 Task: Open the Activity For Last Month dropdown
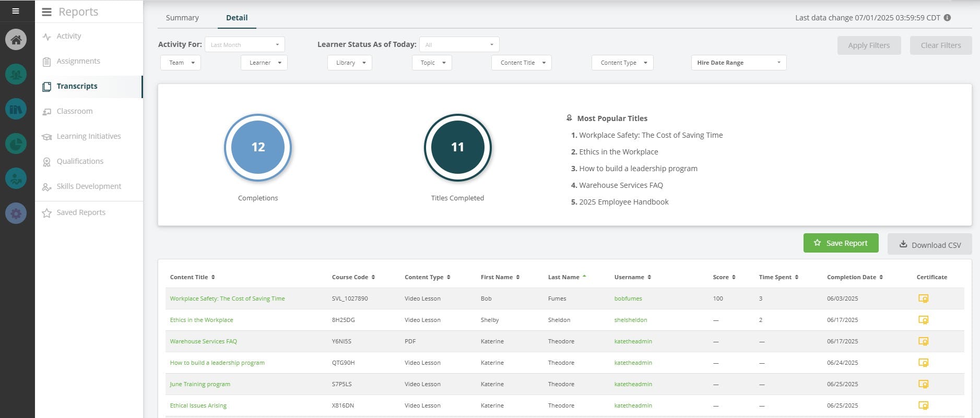point(245,45)
